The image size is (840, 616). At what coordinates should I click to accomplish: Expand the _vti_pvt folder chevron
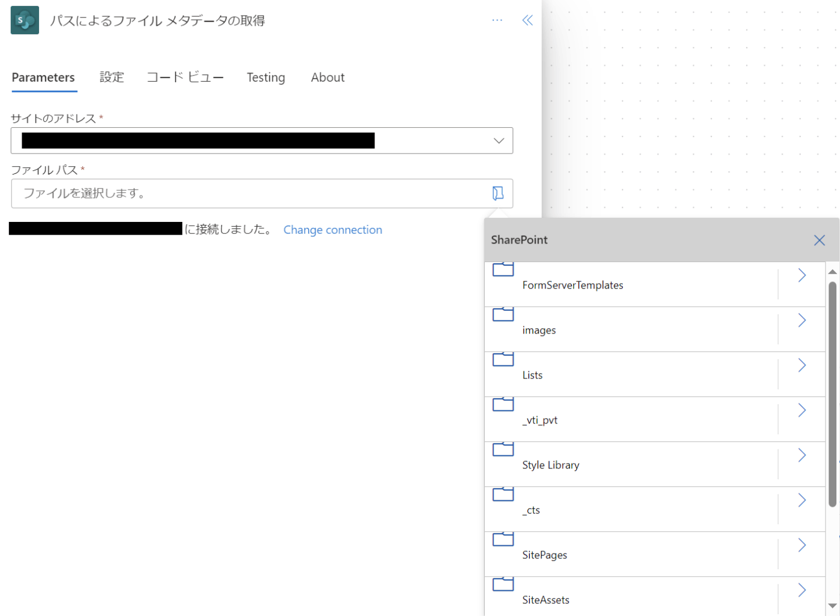tap(802, 410)
